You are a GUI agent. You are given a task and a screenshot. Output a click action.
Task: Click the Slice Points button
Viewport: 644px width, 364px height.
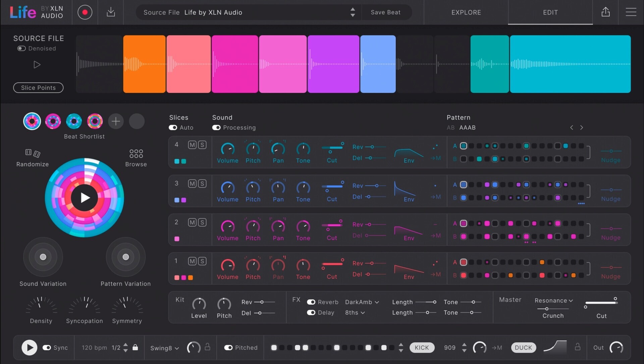click(x=38, y=88)
